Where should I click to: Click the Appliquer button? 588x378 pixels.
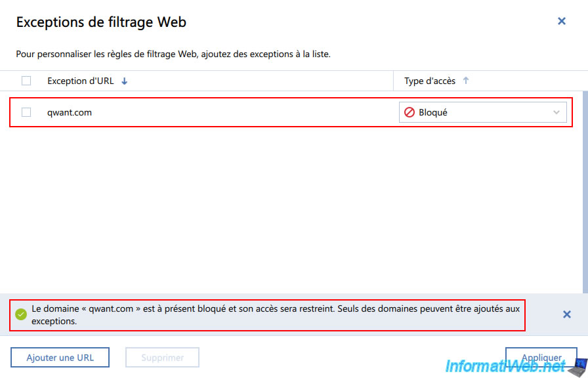coord(540,358)
